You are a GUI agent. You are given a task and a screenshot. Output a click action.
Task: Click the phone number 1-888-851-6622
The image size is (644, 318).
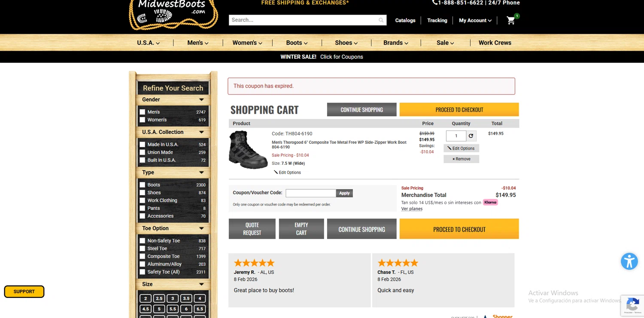click(x=461, y=3)
